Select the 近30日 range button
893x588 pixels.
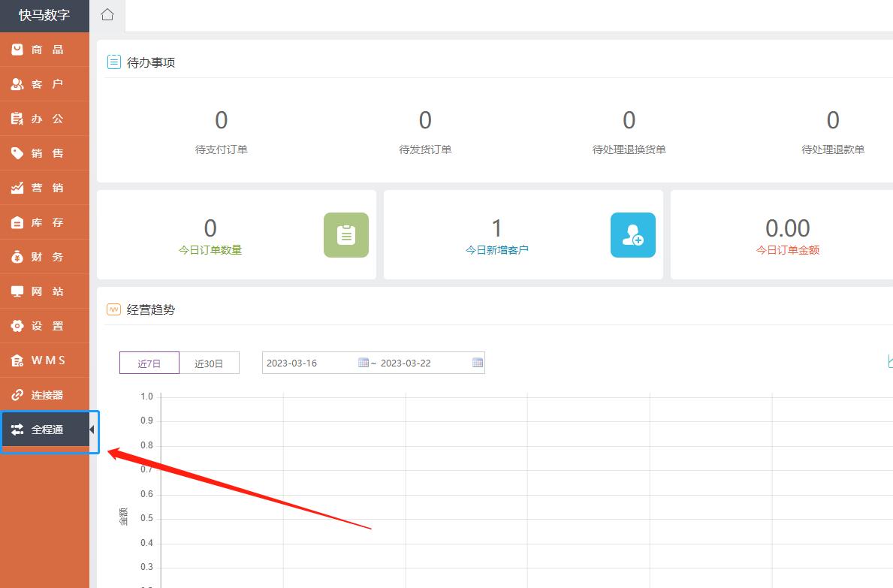point(209,363)
